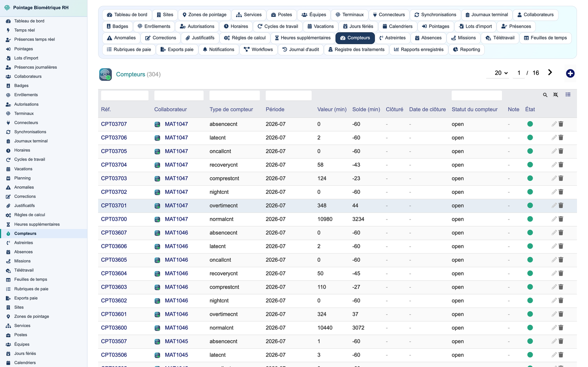
Task: Open record link CPT03507
Action: 114,341
